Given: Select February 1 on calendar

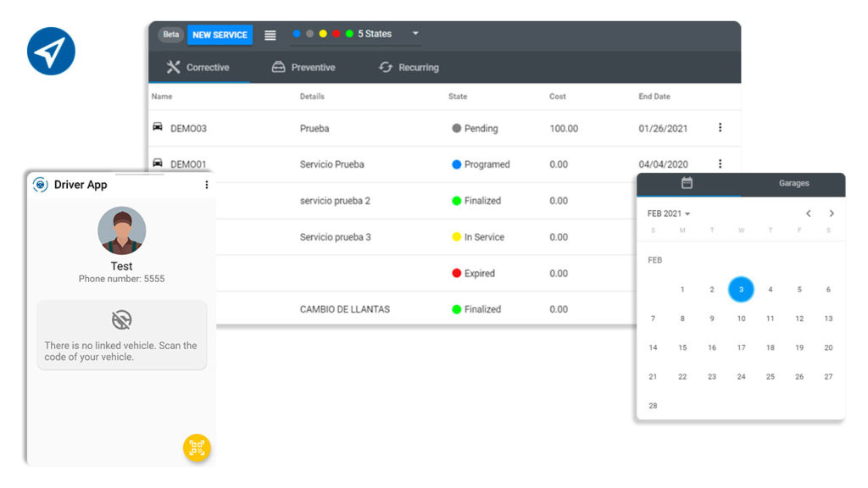Looking at the screenshot, I should (x=682, y=290).
